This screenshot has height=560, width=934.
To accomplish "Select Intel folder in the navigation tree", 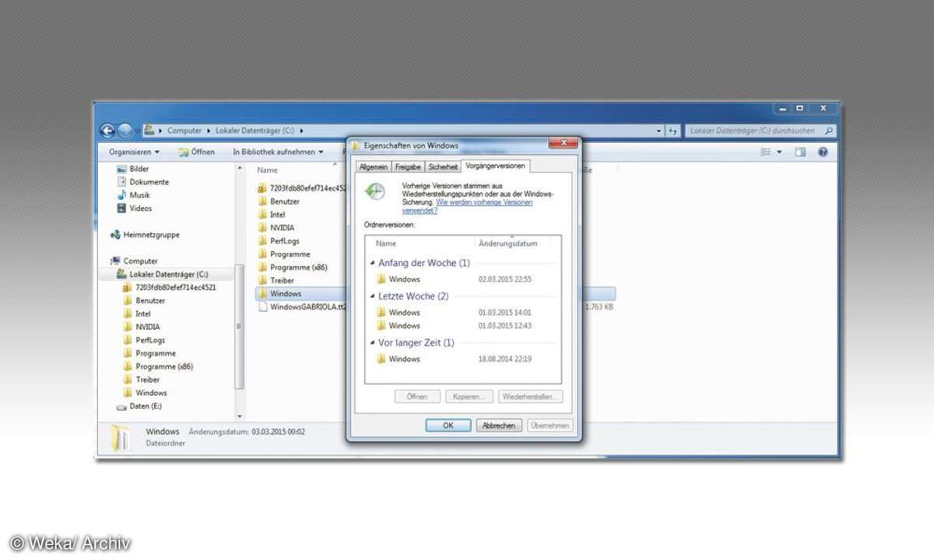I will 138,313.
